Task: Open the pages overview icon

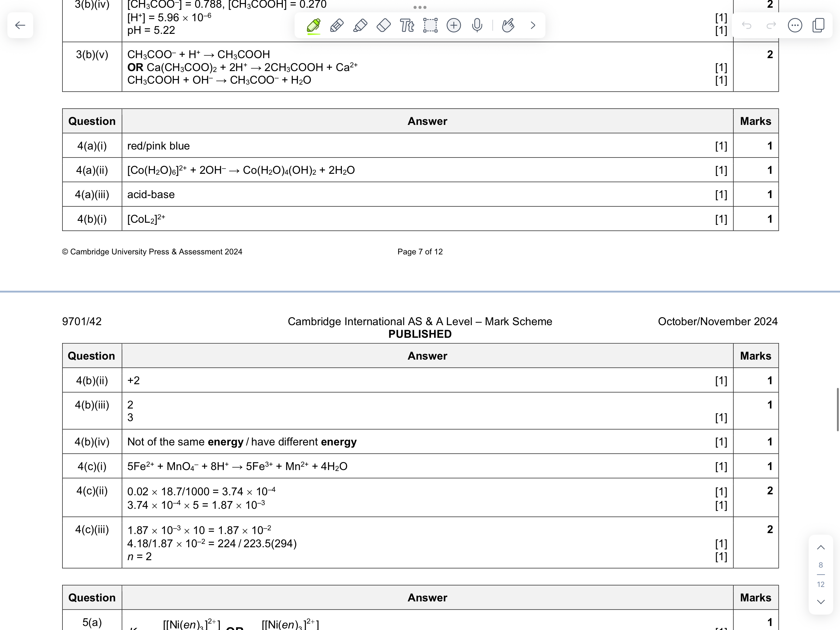Action: 818,26
